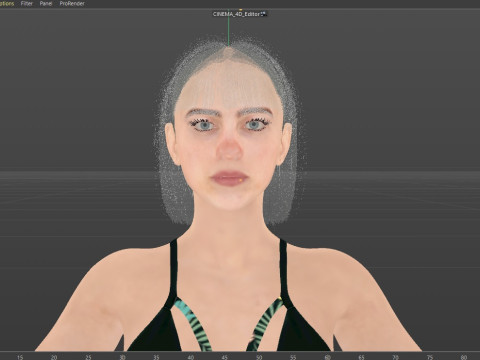480x360 pixels.
Task: Jump to frame 65 on timeline ruler
Action: tap(361, 357)
